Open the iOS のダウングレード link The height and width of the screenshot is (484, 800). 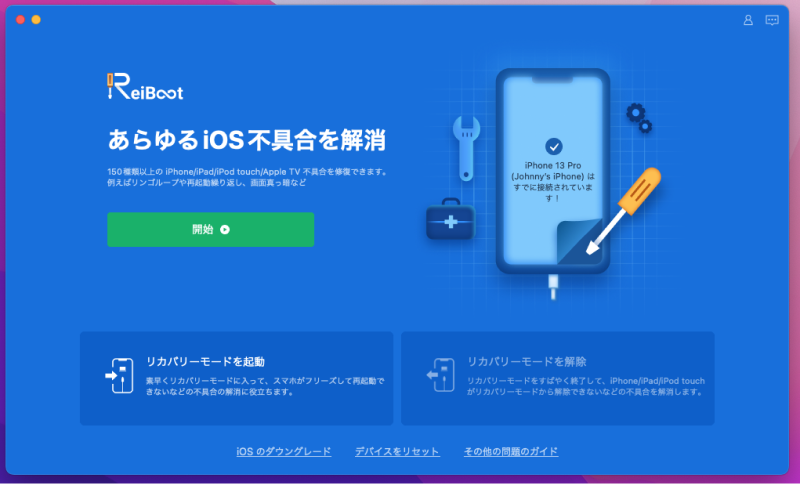(x=284, y=451)
